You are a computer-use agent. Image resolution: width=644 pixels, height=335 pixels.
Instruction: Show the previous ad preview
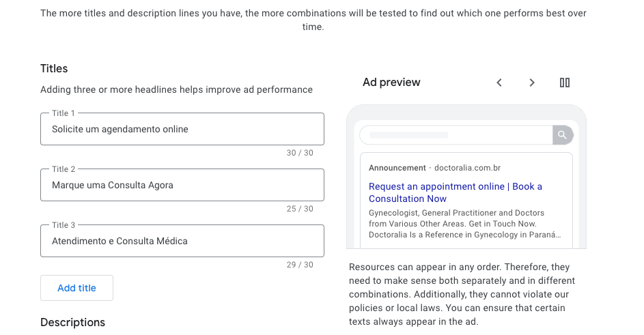(499, 83)
